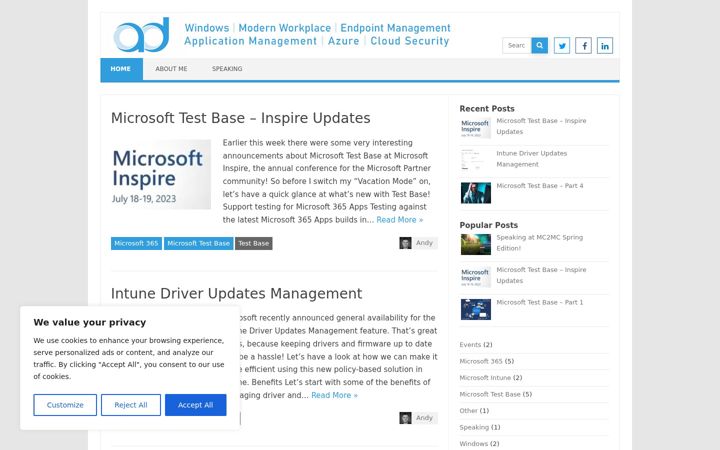This screenshot has height=450, width=720.
Task: Open the SPEAKING menu item
Action: pos(227,69)
